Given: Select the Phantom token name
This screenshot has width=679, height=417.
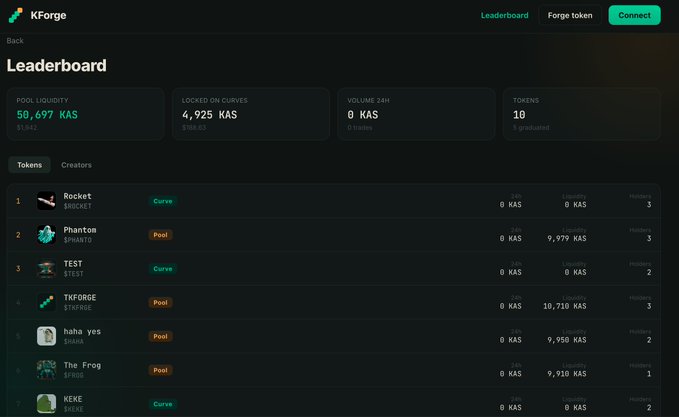Looking at the screenshot, I should click(80, 230).
